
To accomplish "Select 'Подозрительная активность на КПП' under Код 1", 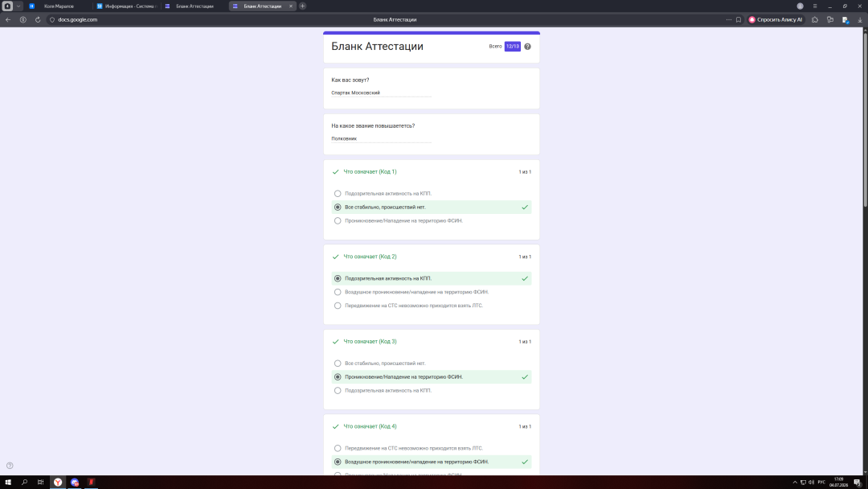I will tap(337, 194).
